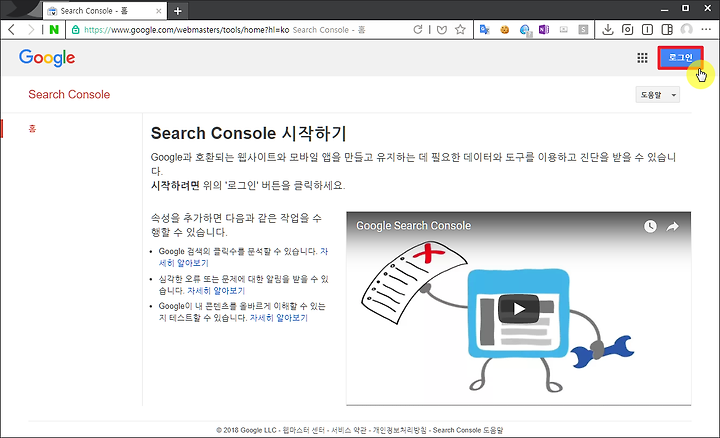Open the Google apps grid icon
Viewport: 720px width, 438px height.
coord(642,58)
